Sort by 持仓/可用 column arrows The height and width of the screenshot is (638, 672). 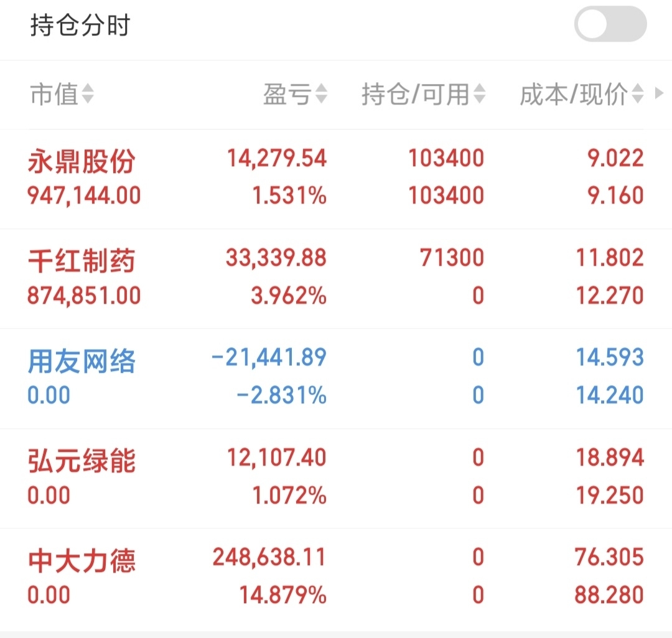[480, 94]
